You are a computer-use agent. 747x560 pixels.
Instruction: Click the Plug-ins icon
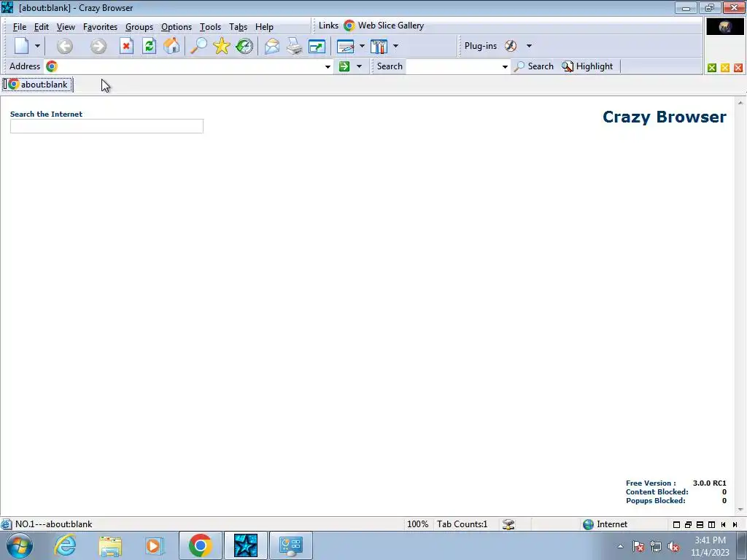click(x=511, y=46)
